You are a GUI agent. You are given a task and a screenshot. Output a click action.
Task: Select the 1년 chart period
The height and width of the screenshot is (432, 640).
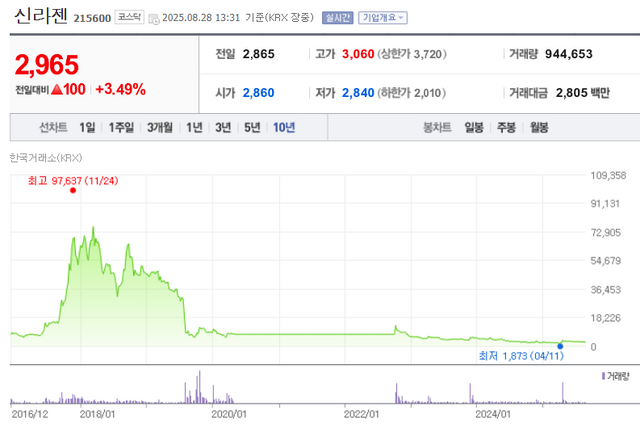click(x=194, y=128)
